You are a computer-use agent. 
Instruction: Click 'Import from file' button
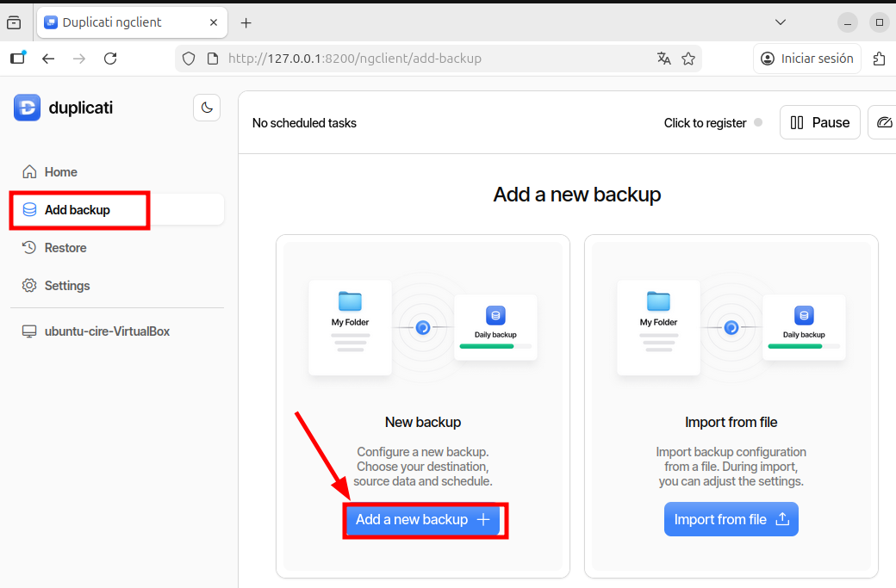(x=731, y=520)
